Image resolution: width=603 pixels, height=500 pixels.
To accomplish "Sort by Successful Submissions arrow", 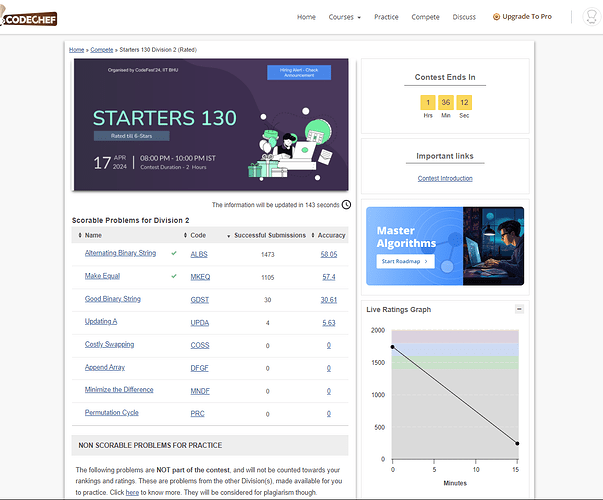I will tap(228, 236).
